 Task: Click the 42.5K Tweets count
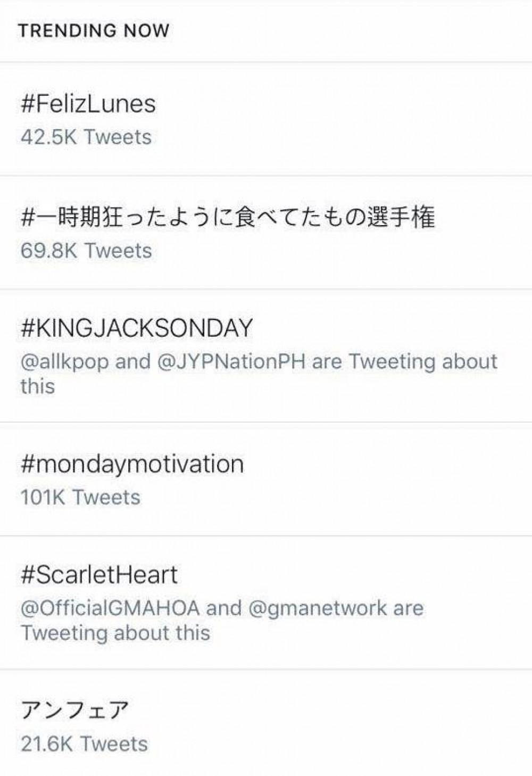(86, 137)
